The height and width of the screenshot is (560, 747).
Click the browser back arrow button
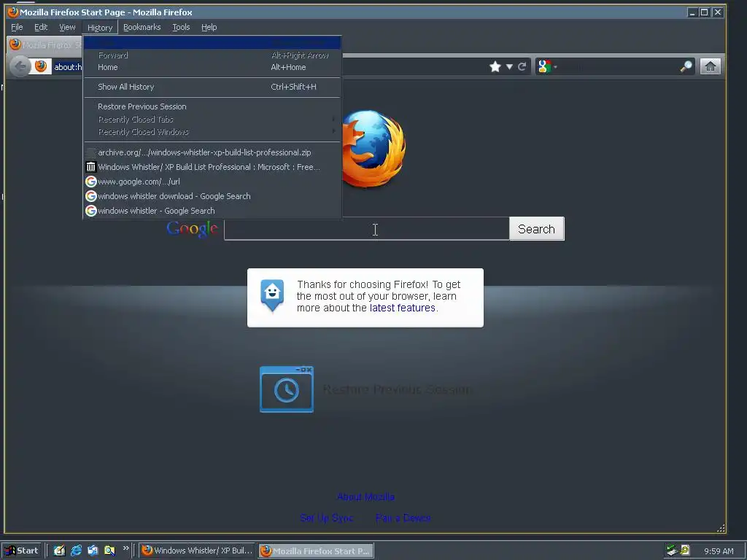20,66
